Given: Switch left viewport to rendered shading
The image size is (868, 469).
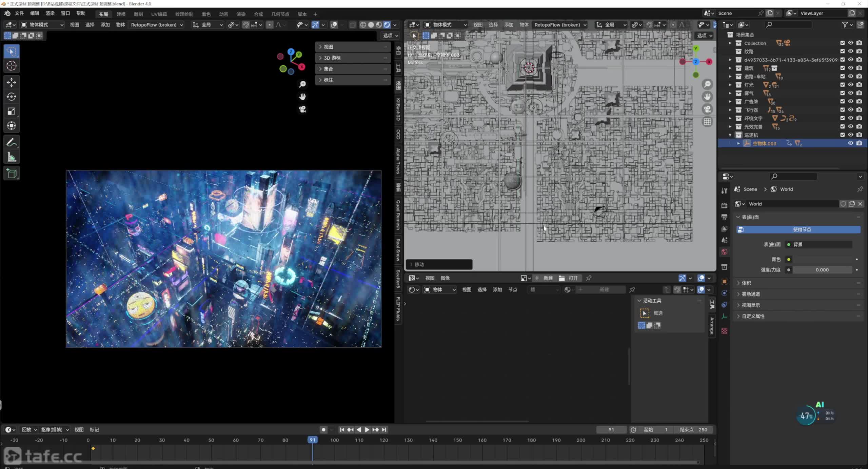Looking at the screenshot, I should pos(387,25).
